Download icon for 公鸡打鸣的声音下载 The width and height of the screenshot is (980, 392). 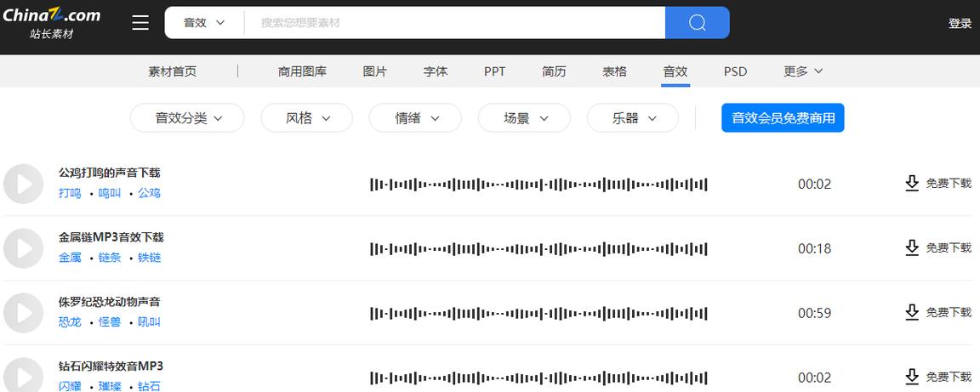[912, 183]
